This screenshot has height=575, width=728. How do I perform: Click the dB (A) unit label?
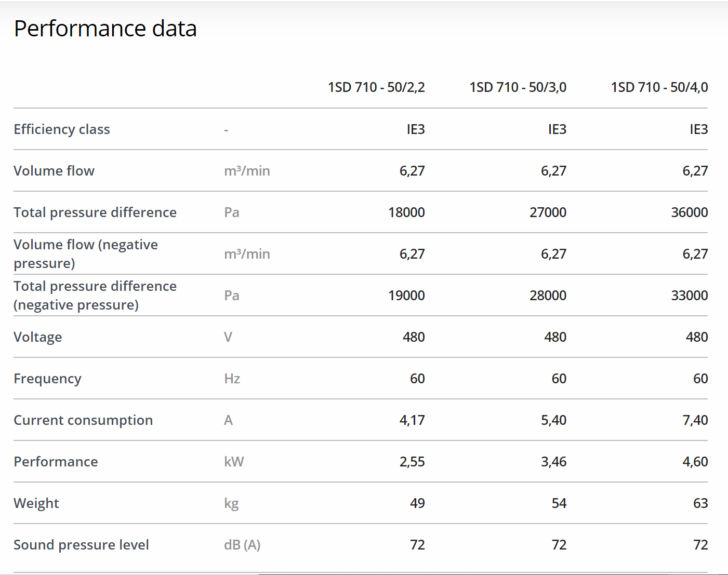click(242, 545)
